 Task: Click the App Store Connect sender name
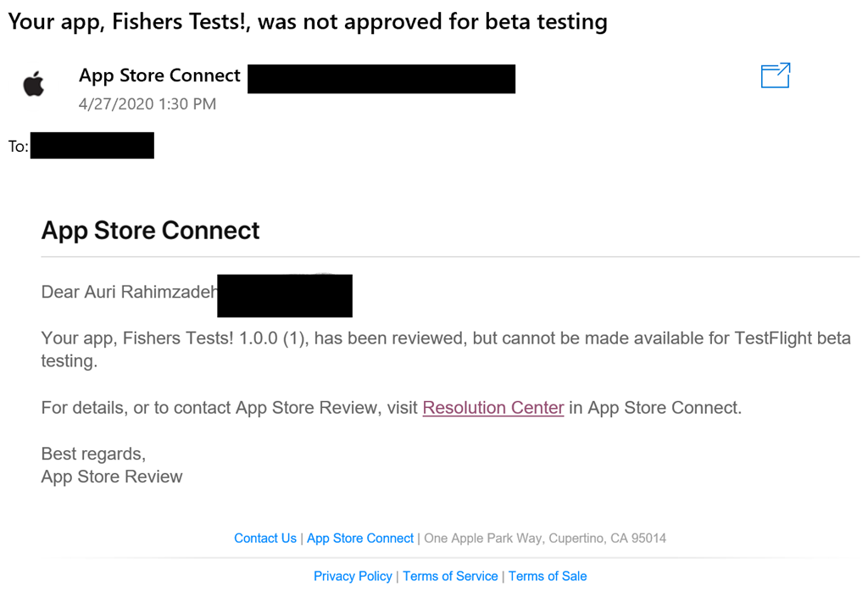pos(159,75)
